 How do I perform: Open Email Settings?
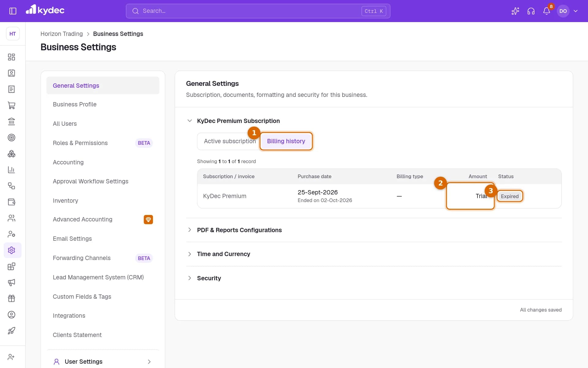coord(103,239)
